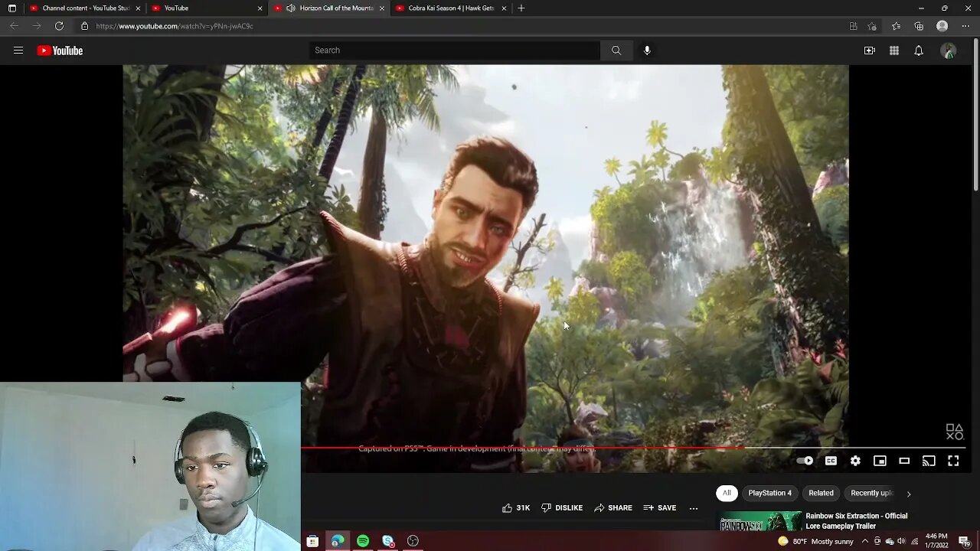Click the DISLIKE button
The height and width of the screenshot is (551, 980).
[562, 508]
